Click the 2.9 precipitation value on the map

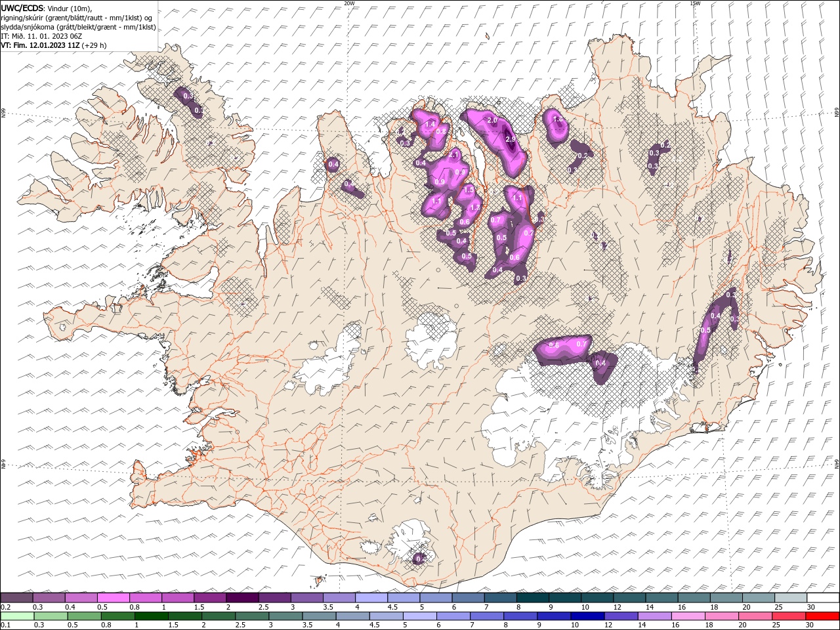click(x=510, y=140)
